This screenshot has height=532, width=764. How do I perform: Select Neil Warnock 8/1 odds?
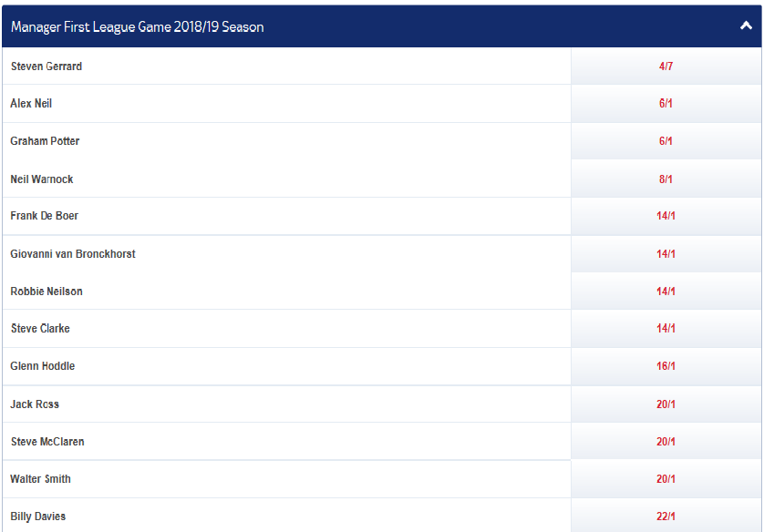666,179
